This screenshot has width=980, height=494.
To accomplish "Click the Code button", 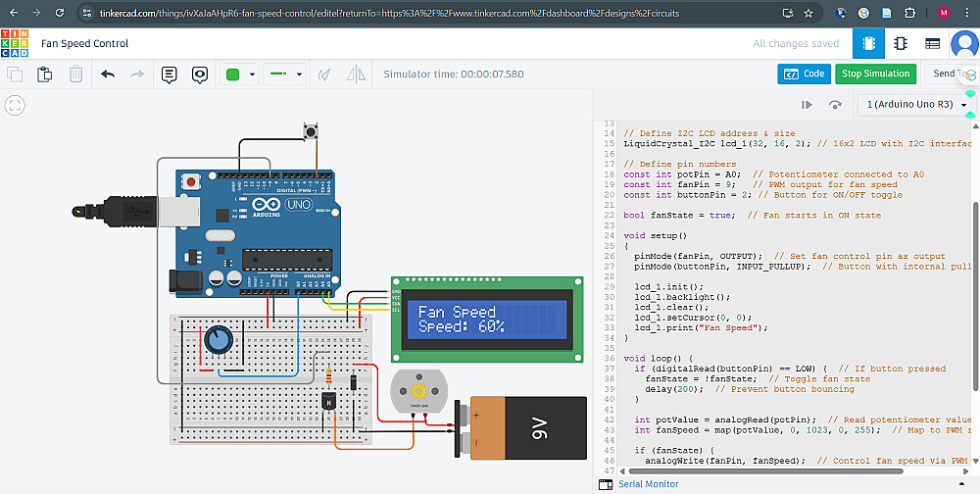I will [804, 74].
